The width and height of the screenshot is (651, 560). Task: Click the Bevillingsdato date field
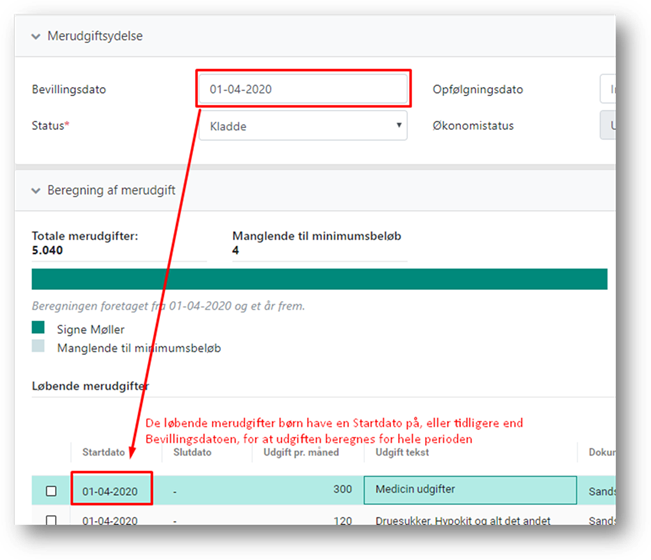pos(303,89)
